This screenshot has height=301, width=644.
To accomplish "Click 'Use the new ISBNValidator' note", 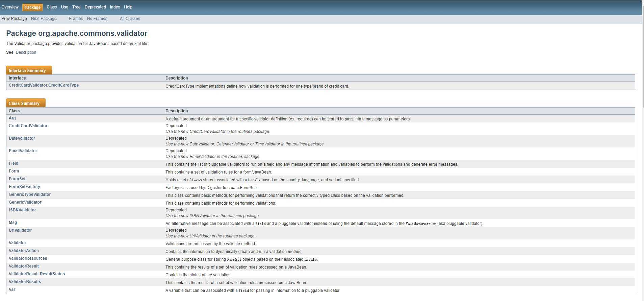I will pyautogui.click(x=212, y=216).
